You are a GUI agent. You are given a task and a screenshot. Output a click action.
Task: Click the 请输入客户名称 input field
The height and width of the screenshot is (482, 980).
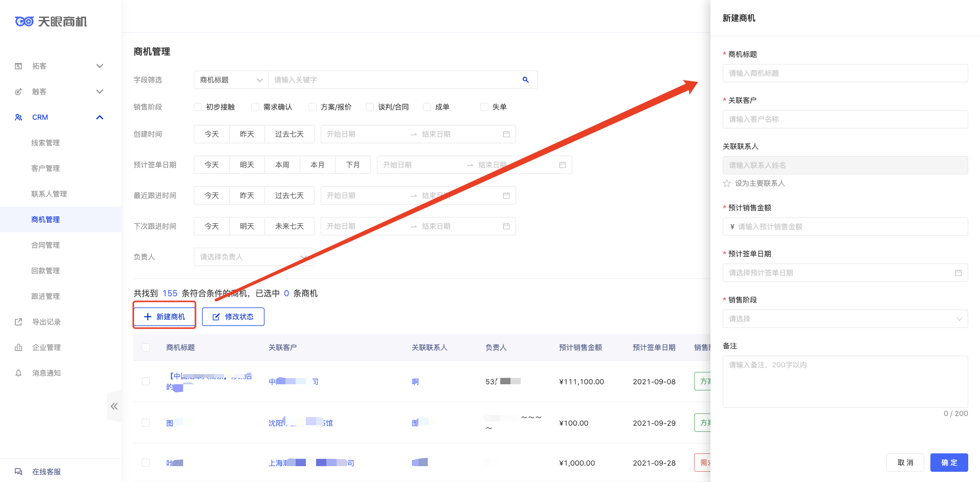845,119
